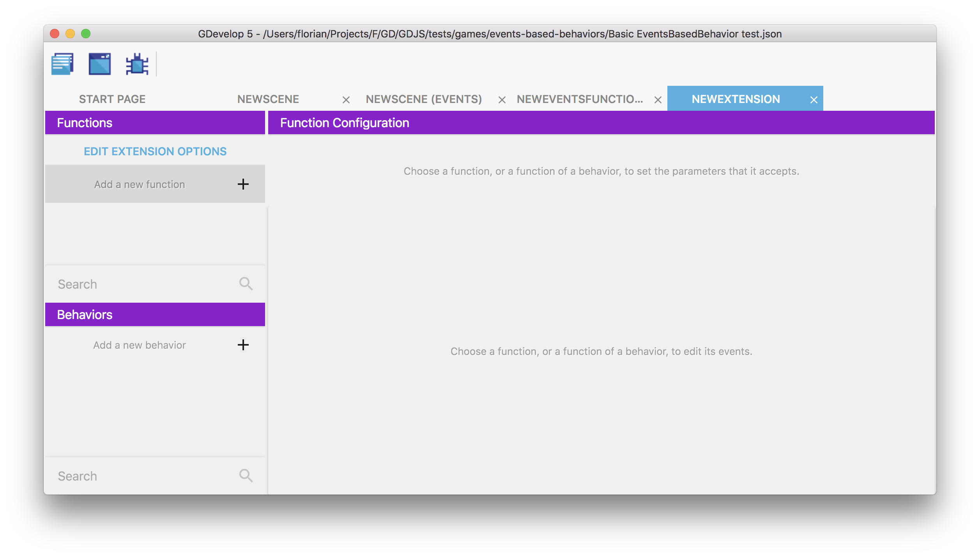Screen dimensions: 980x557
Task: Click EDIT EXTENSION OPTIONS button
Action: pyautogui.click(x=155, y=151)
